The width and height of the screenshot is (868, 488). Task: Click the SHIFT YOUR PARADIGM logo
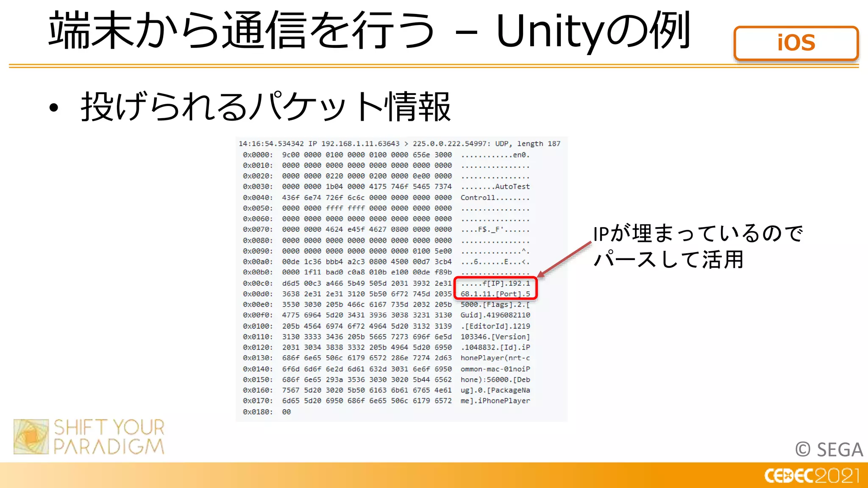pos(89,436)
